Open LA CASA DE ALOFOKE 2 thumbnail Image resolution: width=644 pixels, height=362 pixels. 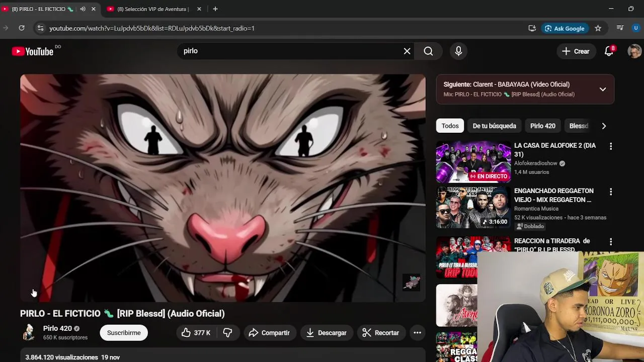pos(473,161)
